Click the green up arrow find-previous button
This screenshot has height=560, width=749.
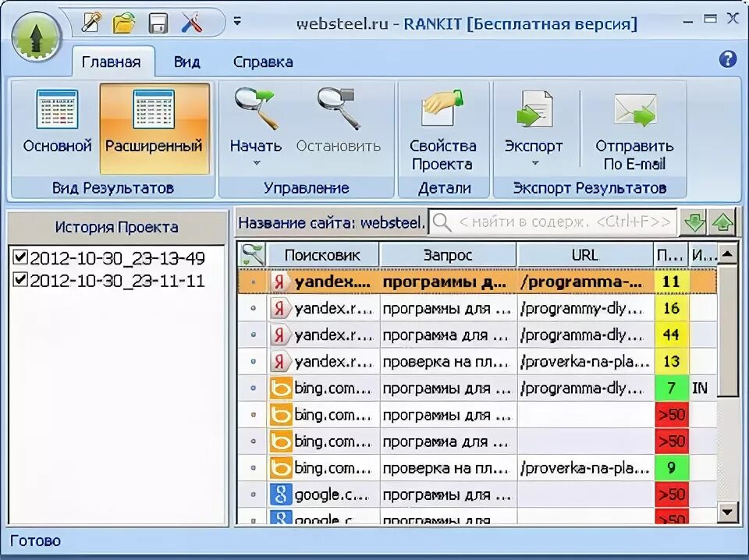click(x=722, y=222)
